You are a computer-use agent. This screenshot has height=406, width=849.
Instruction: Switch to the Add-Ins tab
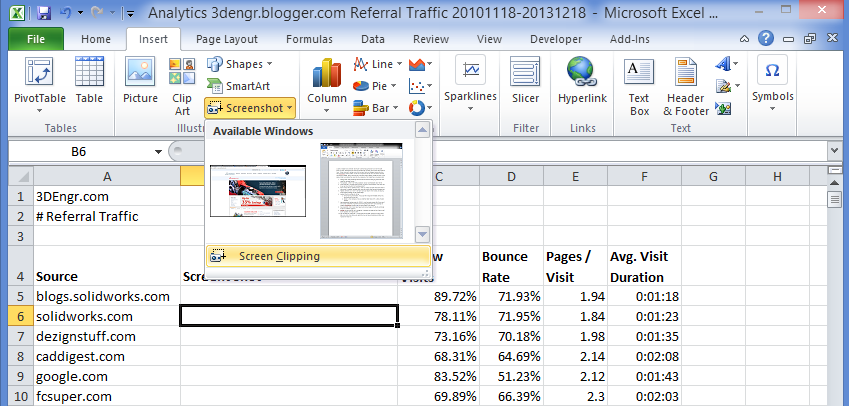(x=630, y=39)
